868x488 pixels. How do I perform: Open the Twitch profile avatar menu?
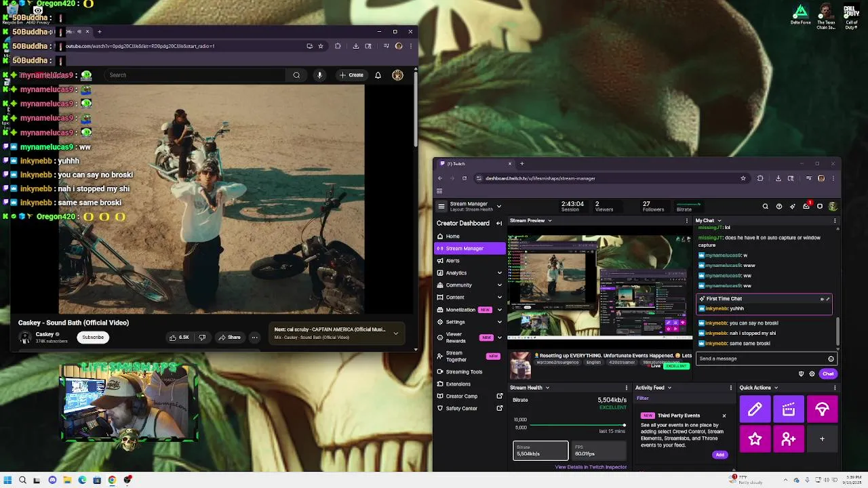[833, 206]
